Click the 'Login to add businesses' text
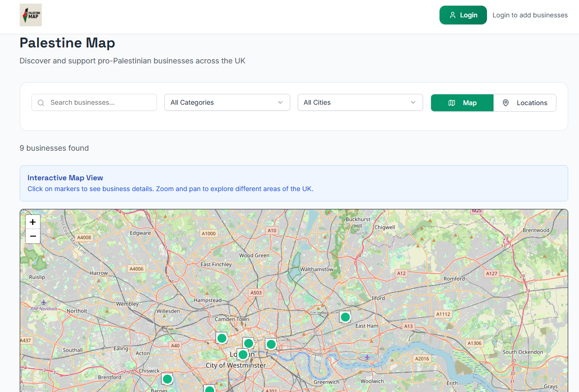This screenshot has width=579, height=392. click(x=530, y=15)
